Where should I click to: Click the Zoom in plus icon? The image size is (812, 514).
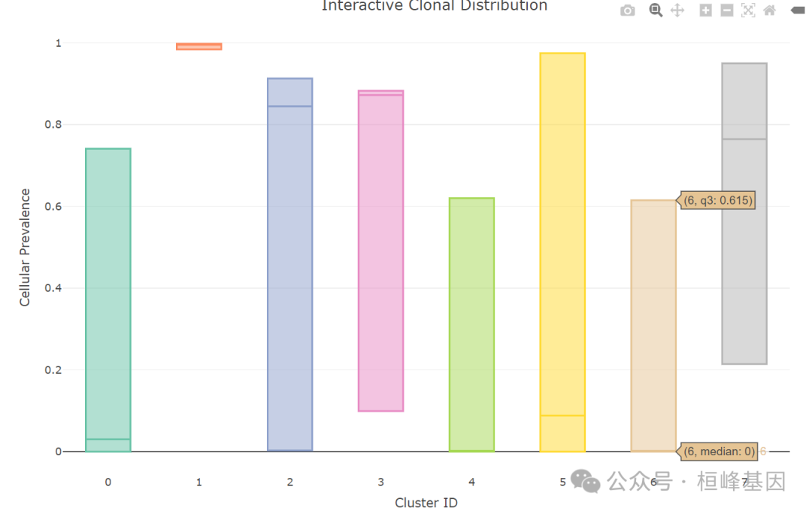click(705, 11)
